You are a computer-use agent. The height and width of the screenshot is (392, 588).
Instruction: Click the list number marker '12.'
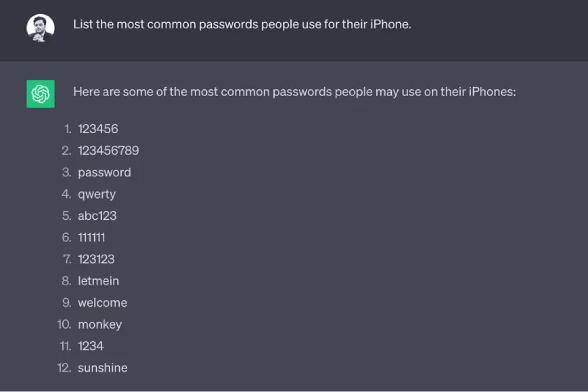click(65, 368)
